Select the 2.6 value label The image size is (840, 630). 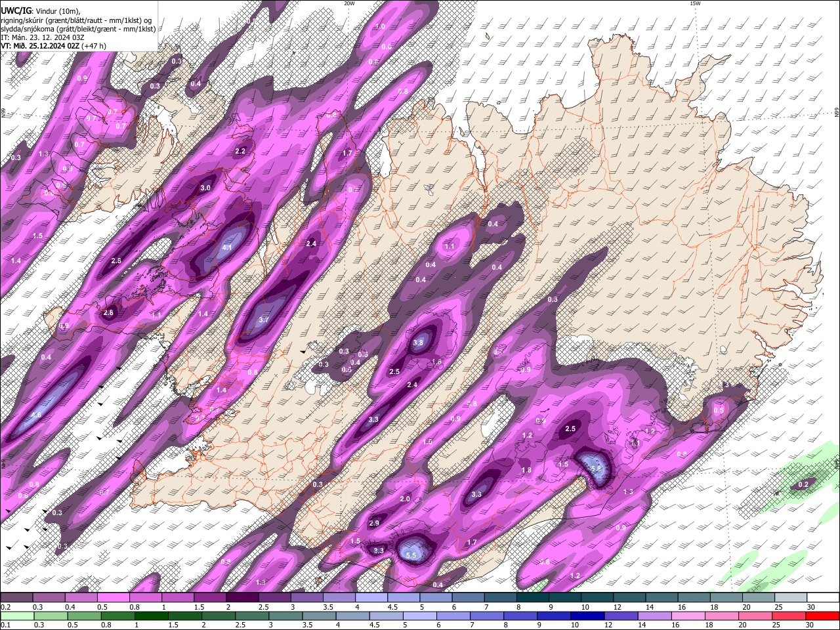pyautogui.click(x=108, y=312)
